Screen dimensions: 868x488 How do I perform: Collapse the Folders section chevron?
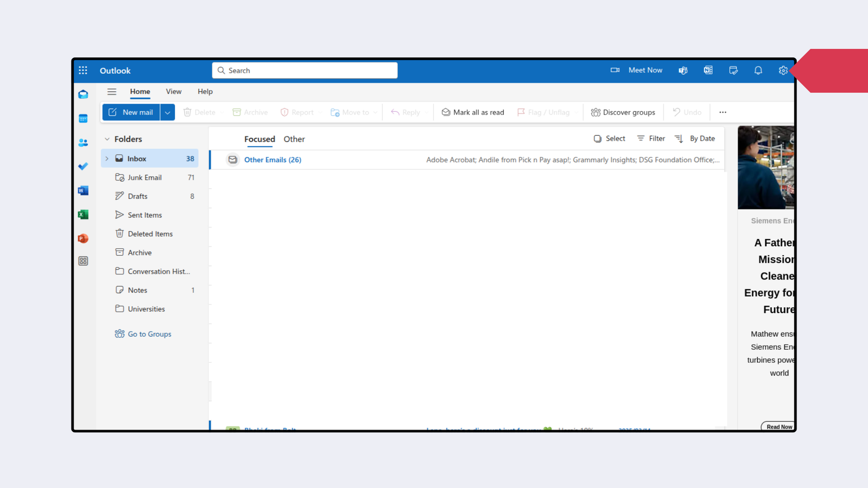107,139
